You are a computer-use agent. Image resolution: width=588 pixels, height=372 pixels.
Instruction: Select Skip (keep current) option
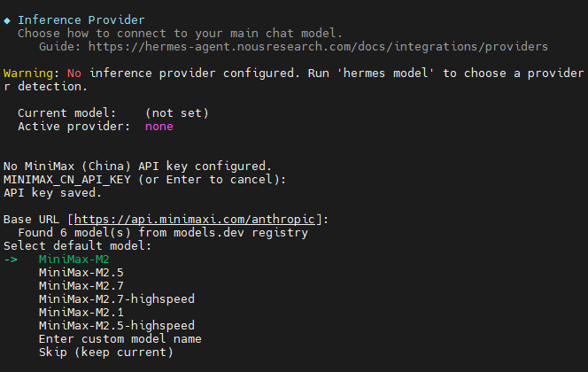pos(106,353)
